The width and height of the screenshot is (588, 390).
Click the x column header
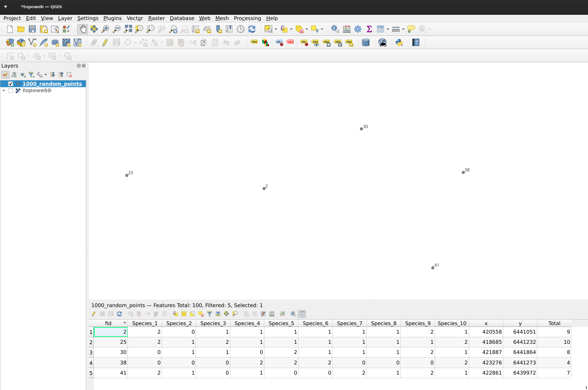(x=486, y=323)
